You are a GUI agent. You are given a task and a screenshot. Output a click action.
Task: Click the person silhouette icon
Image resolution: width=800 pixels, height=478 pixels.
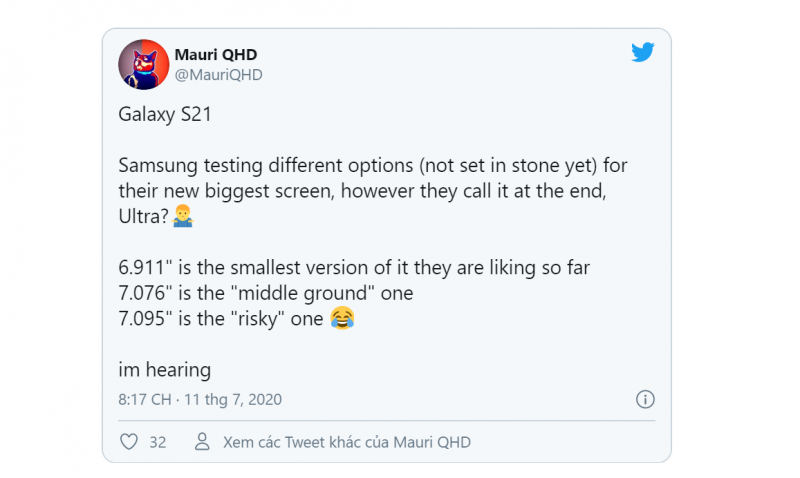pyautogui.click(x=202, y=442)
